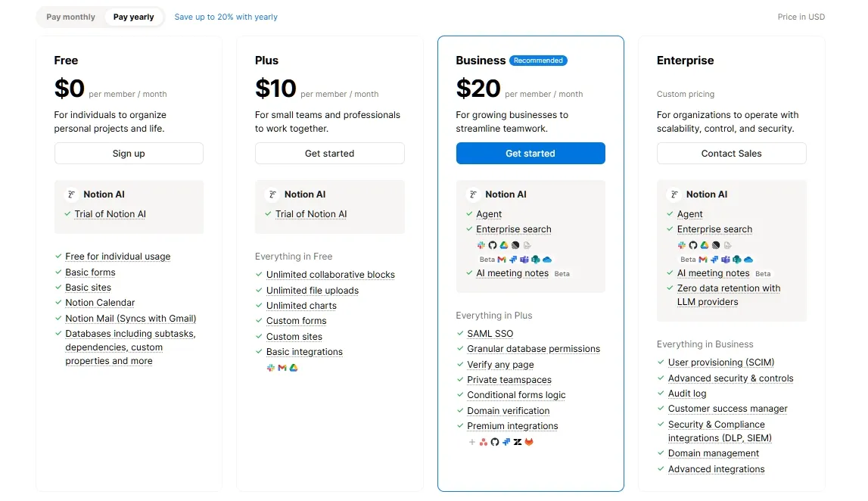Switch to the Pay monthly tab
868x501 pixels.
70,16
